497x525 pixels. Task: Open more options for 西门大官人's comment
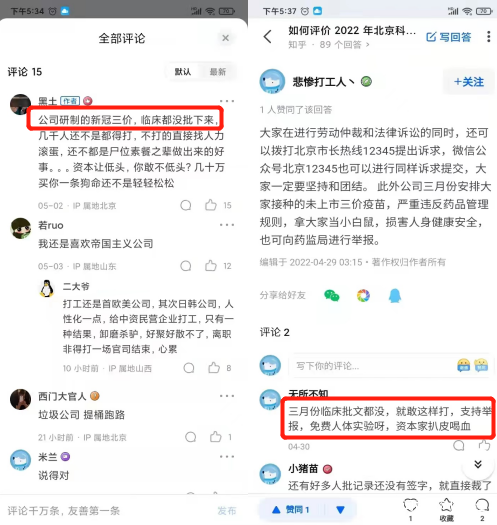pyautogui.click(x=227, y=396)
